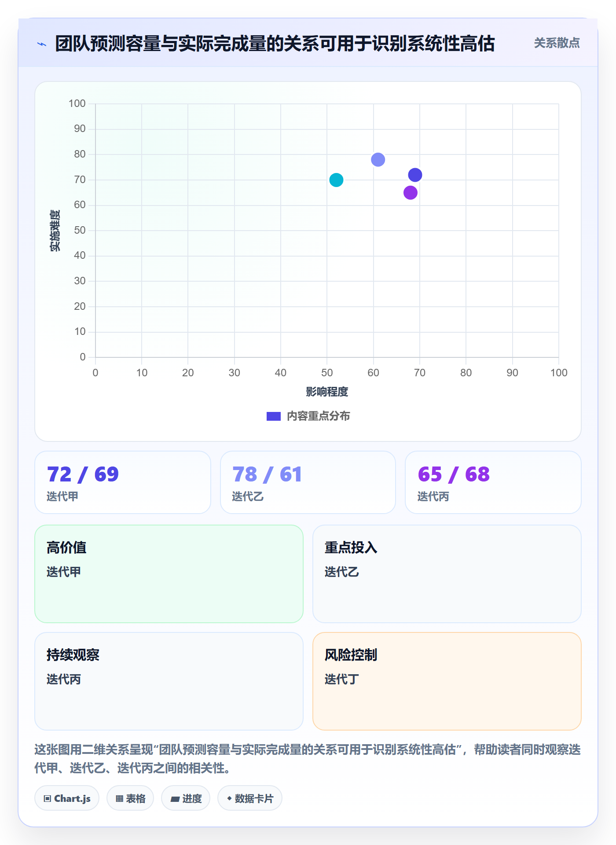
Task: Click the light periwinkle scatter point
Action: 378,159
